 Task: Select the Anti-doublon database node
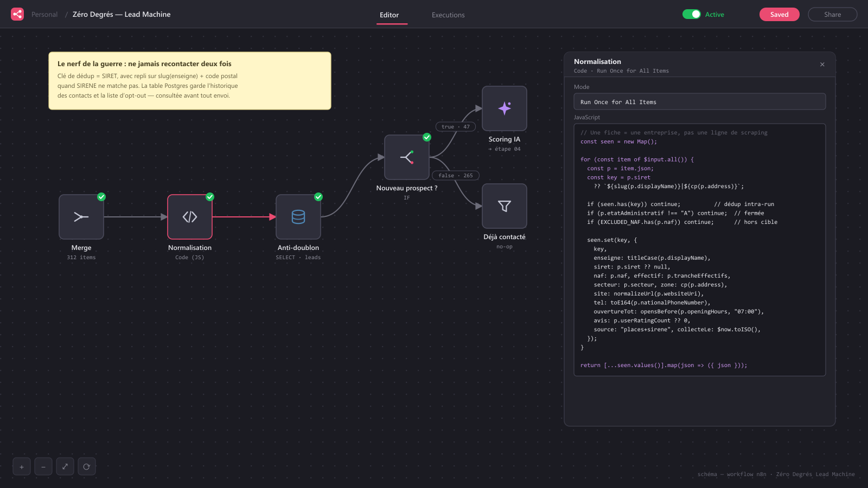[298, 217]
